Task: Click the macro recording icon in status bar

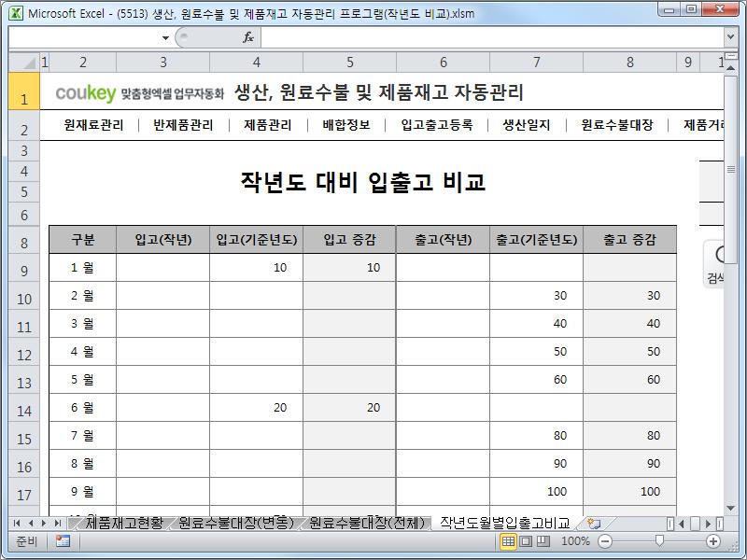Action: (x=63, y=541)
